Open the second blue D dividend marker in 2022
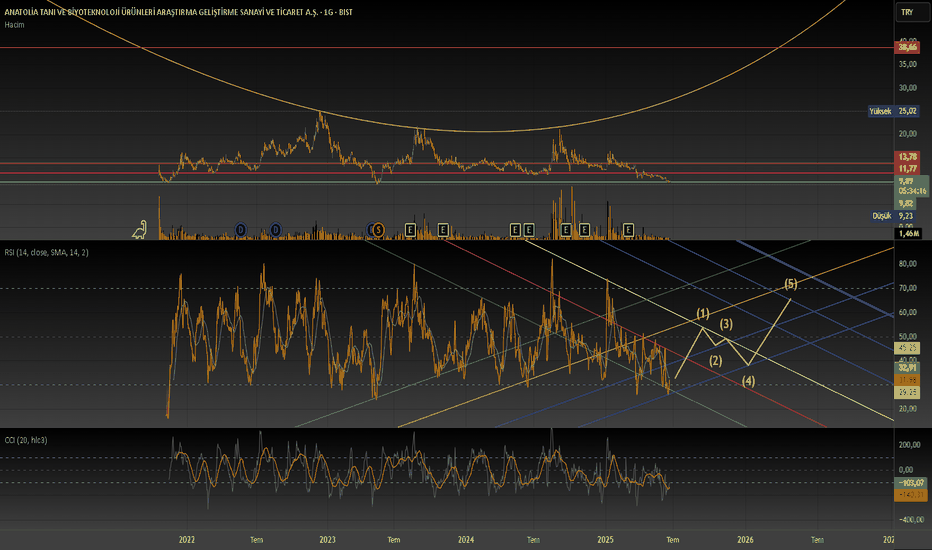Viewport: 932px width, 550px height. pos(275,230)
